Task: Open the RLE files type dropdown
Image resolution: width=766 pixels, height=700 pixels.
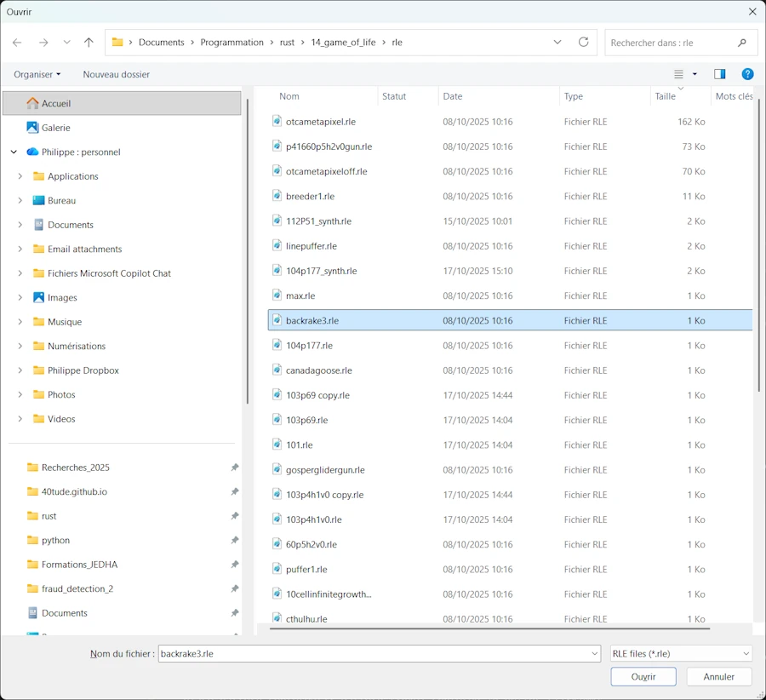Action: pyautogui.click(x=681, y=654)
